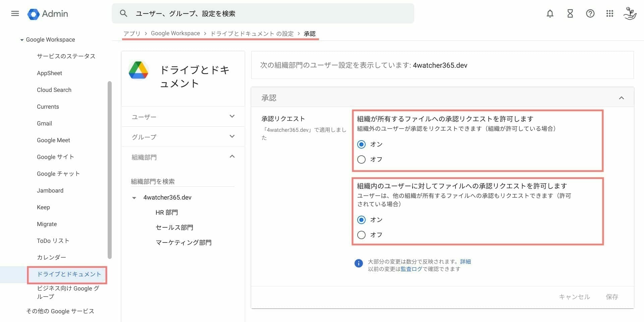This screenshot has width=644, height=322.
Task: Select オフ for files owned by organization
Action: (x=361, y=159)
